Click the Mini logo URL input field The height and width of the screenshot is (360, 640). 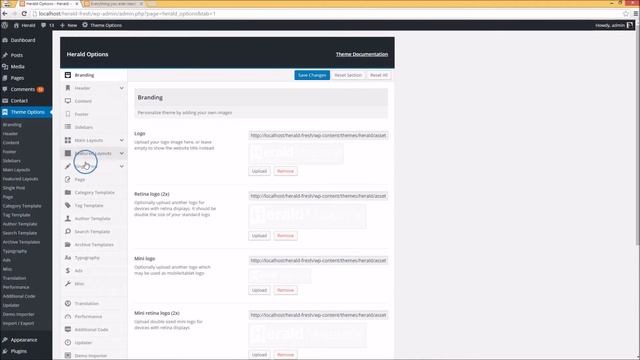coord(318,260)
